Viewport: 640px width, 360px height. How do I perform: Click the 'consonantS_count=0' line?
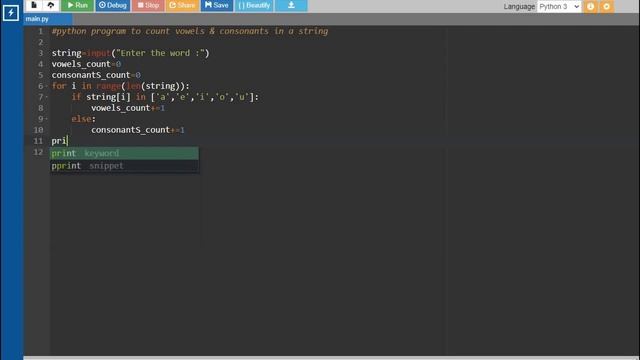(96, 75)
